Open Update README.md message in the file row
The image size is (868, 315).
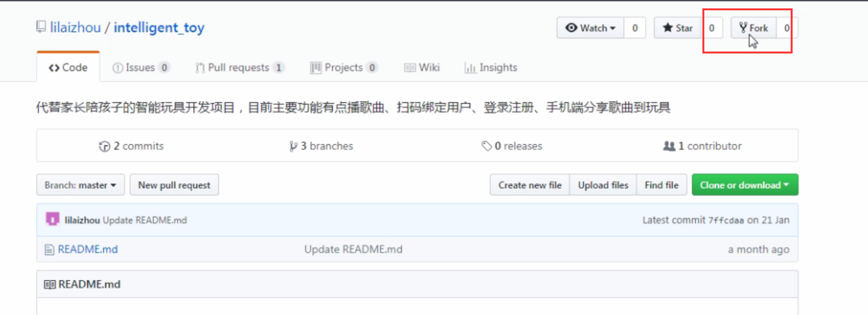[x=353, y=249]
